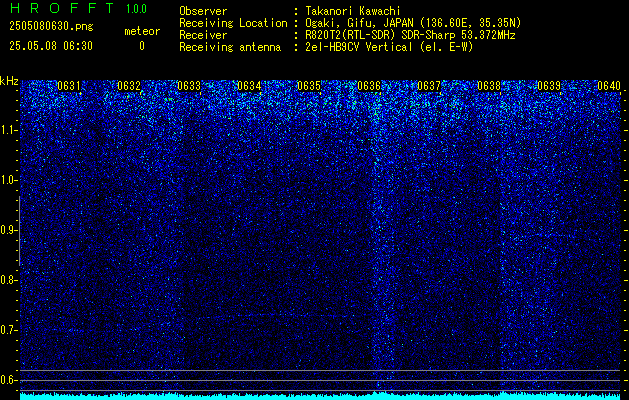Click the Receiving antenna label
Image resolution: width=629 pixels, height=400 pixels.
pyautogui.click(x=230, y=47)
